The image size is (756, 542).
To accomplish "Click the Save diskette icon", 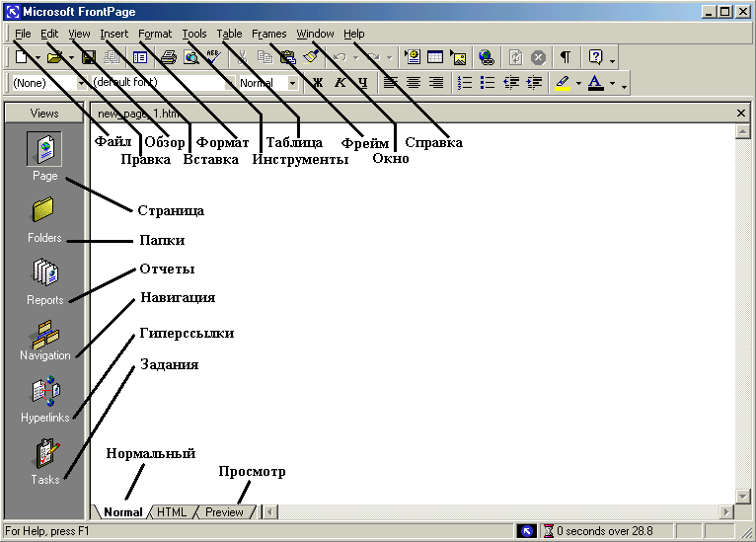I will coord(89,57).
